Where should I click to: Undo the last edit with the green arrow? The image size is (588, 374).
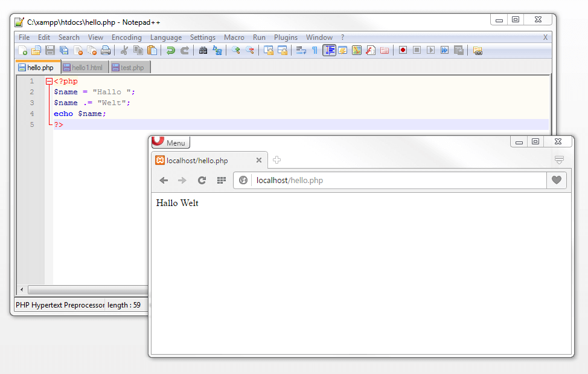171,50
